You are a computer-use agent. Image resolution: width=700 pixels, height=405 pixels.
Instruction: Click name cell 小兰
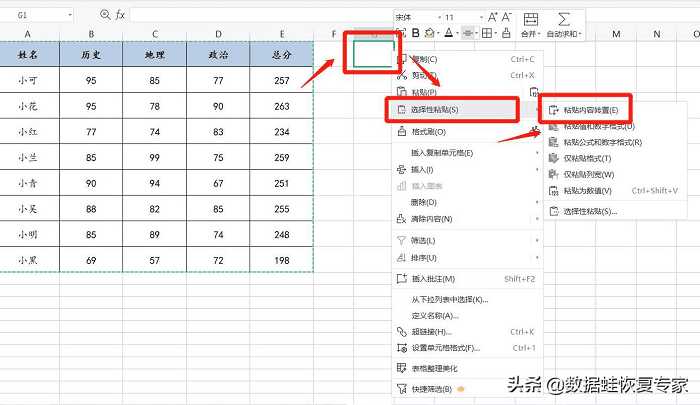point(28,158)
